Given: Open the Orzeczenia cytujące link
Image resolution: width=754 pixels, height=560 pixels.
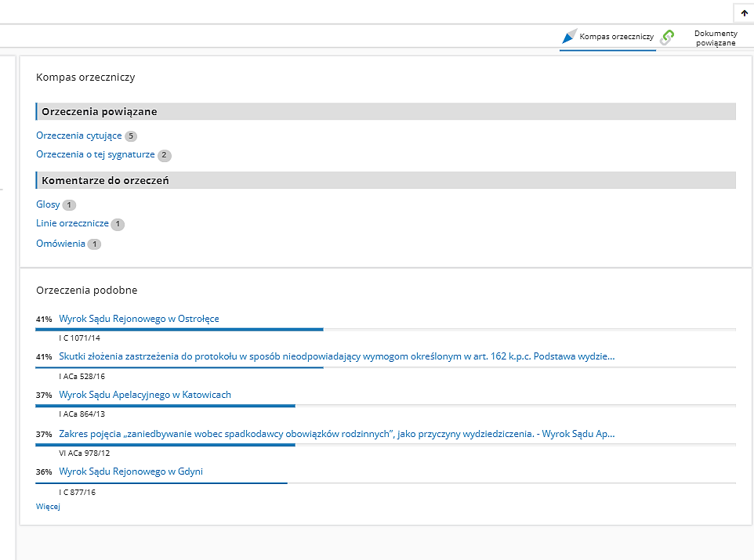Looking at the screenshot, I should (x=78, y=135).
